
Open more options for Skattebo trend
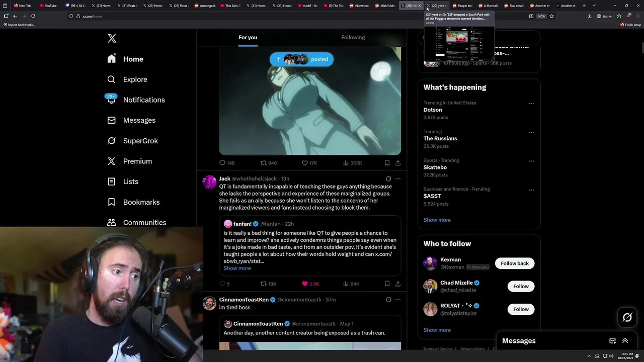(x=531, y=161)
